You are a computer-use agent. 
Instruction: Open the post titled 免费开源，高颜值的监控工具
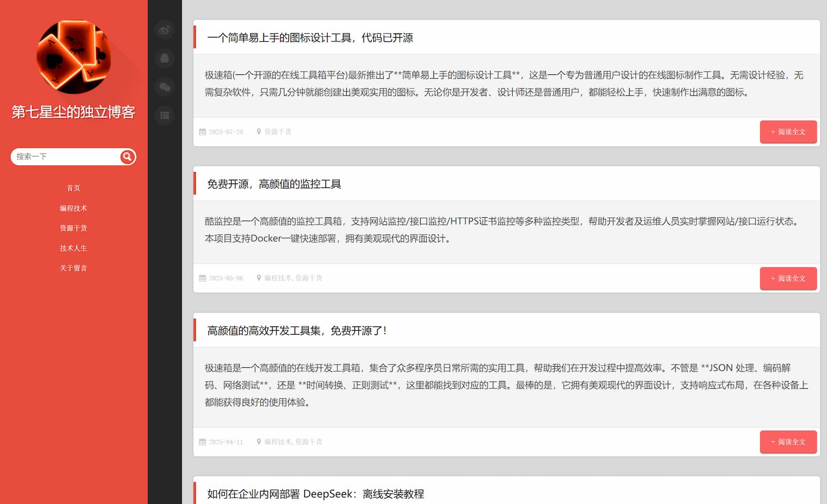point(274,184)
